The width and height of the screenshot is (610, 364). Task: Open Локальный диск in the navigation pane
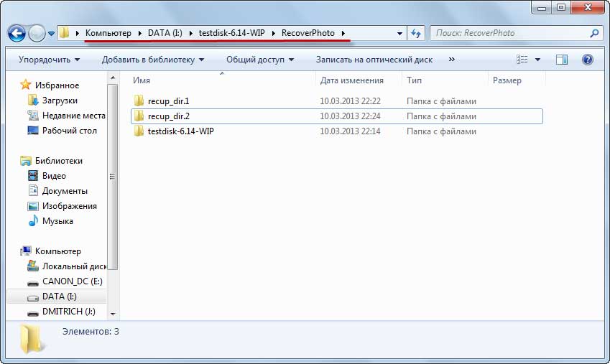[74, 266]
